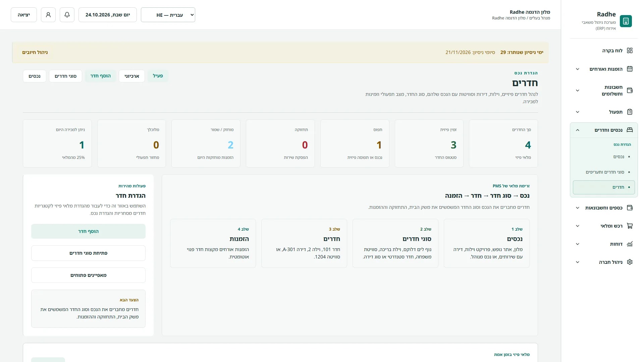The image size is (644, 362).
Task: Open לוח בקרה dashboard icon
Action: point(630,51)
